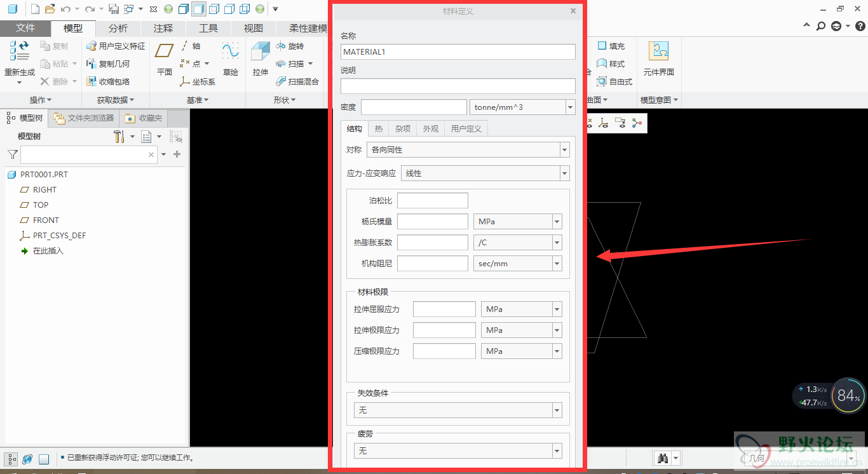Open the User Defined (用户定义) tab
868x474 pixels.
point(466,129)
